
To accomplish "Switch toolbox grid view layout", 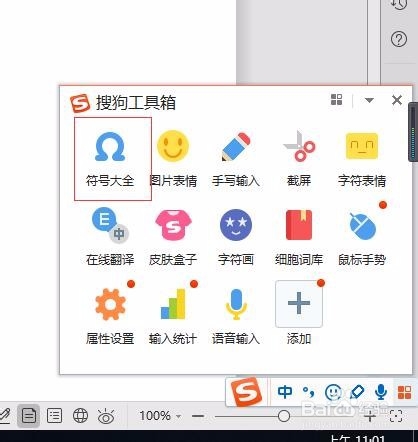I will pos(336,100).
